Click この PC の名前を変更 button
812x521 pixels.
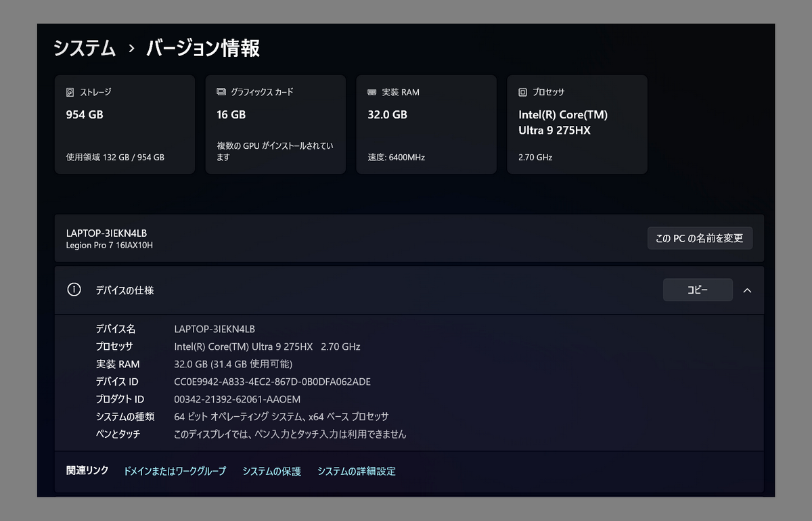pyautogui.click(x=700, y=238)
